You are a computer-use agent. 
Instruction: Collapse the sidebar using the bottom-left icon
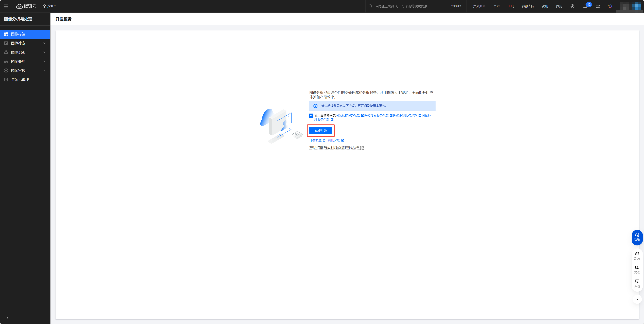6,318
